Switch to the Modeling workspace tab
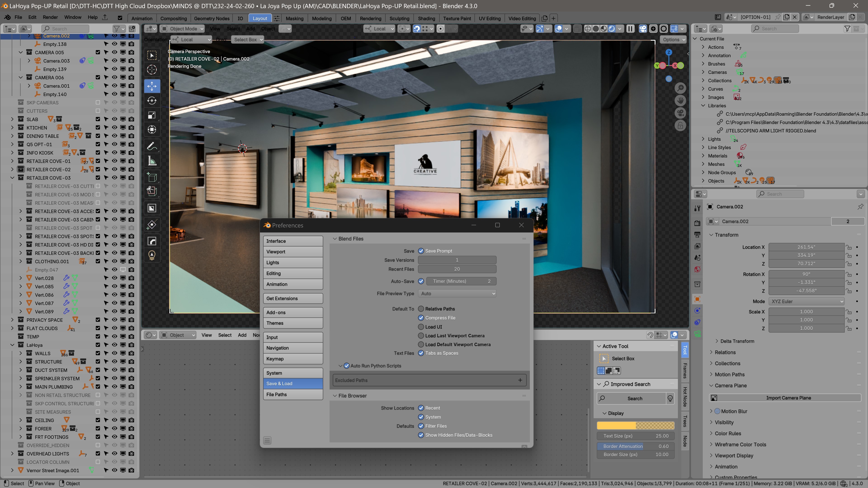The image size is (868, 488). pyautogui.click(x=321, y=18)
